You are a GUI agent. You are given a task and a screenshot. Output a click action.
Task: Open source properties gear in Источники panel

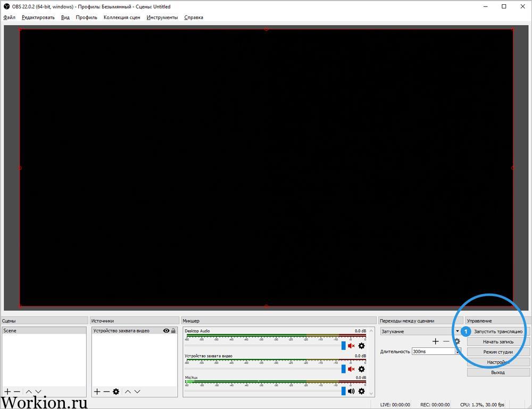pos(116,391)
